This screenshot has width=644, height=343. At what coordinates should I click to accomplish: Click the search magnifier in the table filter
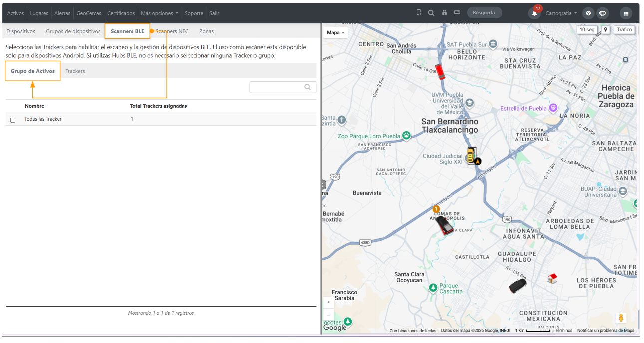[x=308, y=87]
